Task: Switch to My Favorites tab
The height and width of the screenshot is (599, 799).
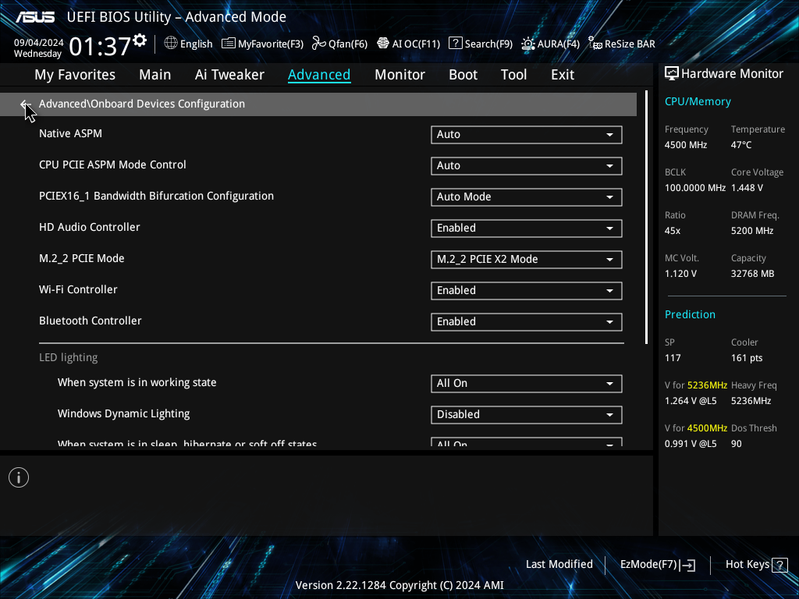Action: [75, 75]
